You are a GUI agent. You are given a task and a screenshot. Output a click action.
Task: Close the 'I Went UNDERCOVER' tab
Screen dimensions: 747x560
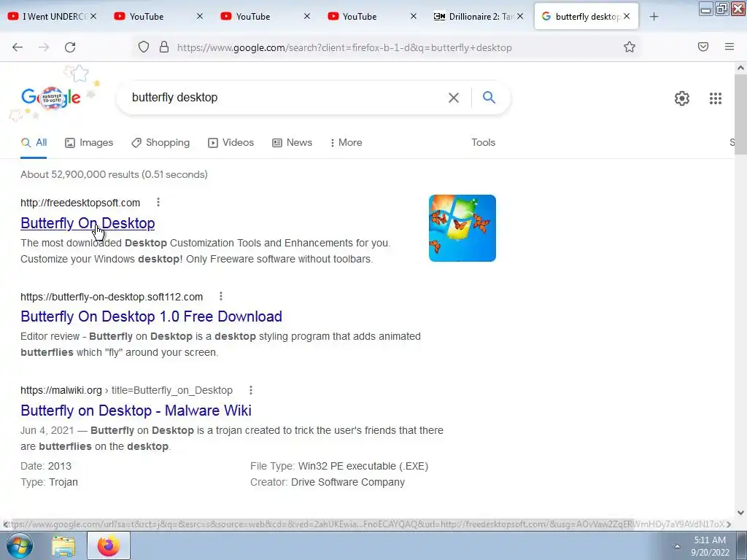[x=93, y=16]
